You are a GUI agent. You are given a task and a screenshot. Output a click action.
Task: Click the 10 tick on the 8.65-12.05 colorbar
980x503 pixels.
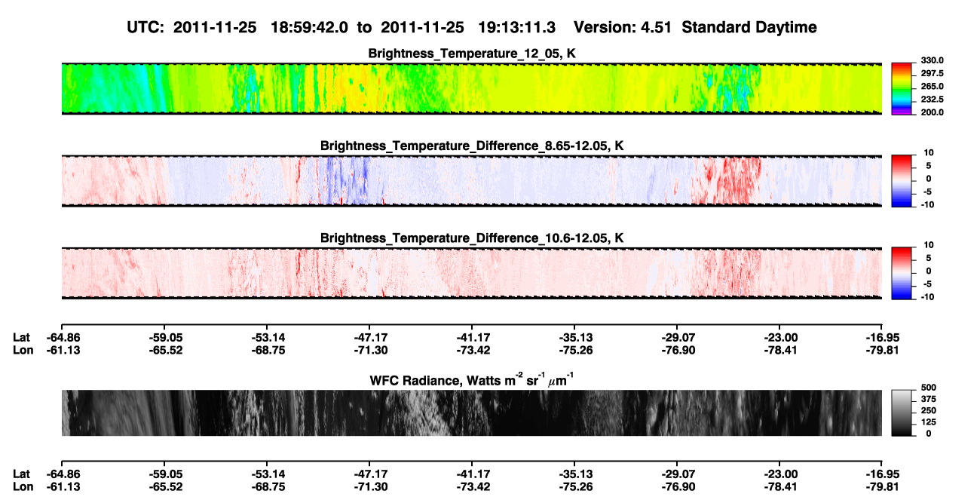[x=929, y=152]
